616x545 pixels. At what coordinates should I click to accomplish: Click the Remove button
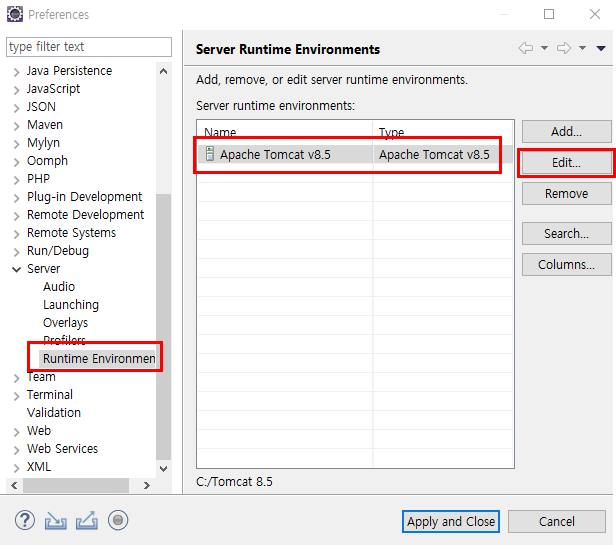click(566, 194)
